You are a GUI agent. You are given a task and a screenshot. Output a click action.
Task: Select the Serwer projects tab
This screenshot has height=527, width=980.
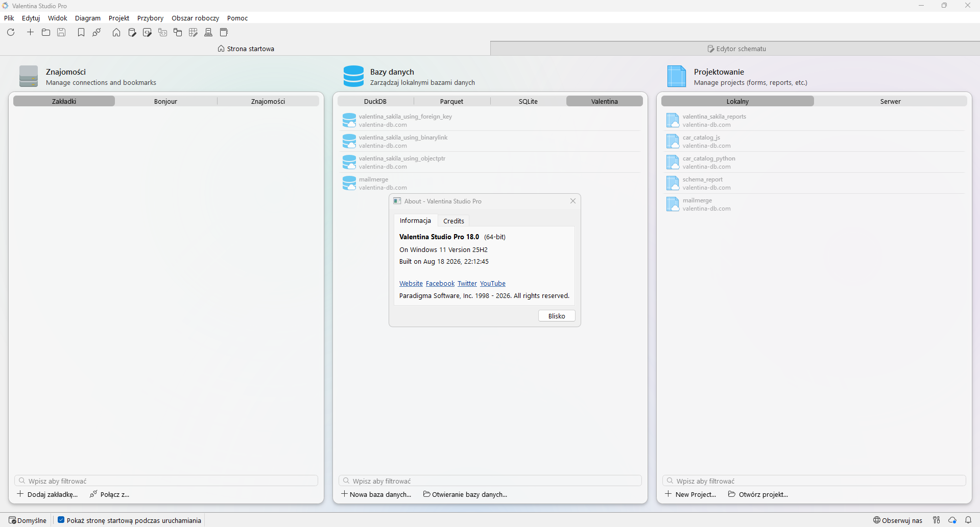pyautogui.click(x=891, y=101)
